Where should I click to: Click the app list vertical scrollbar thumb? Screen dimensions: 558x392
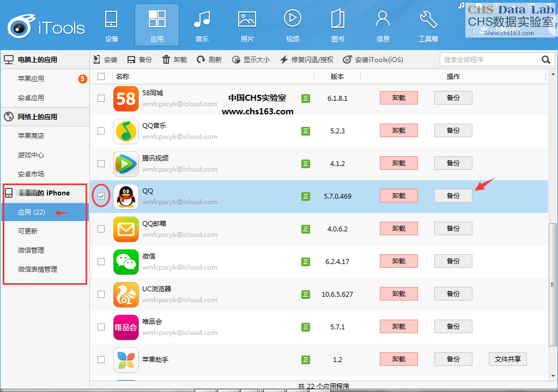pos(553,285)
